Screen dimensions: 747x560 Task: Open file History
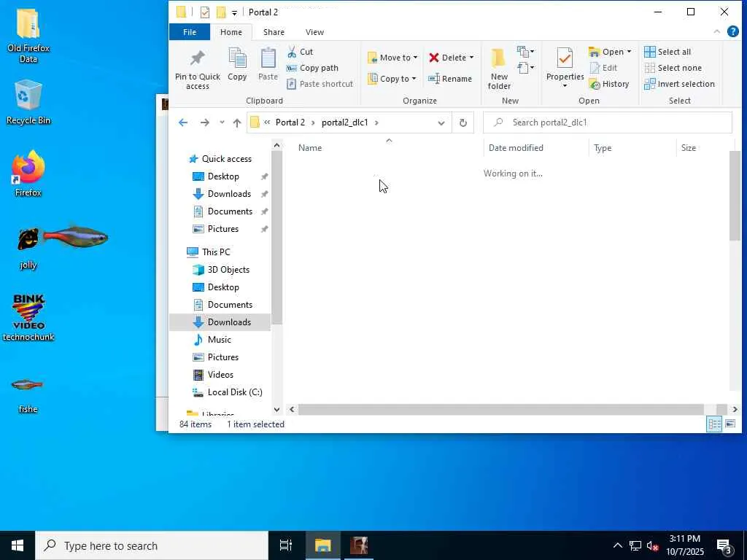609,84
